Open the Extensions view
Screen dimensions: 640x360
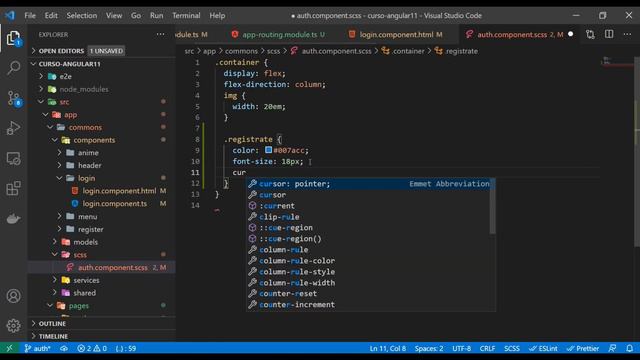[13, 188]
